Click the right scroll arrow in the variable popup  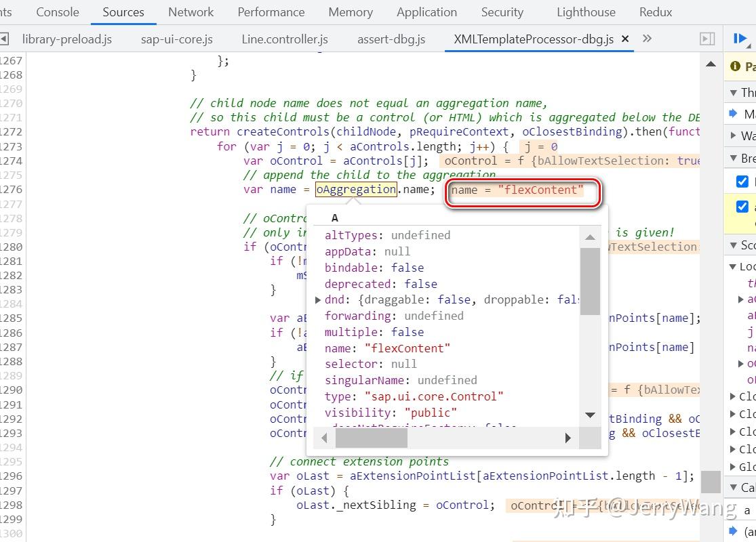[x=568, y=438]
